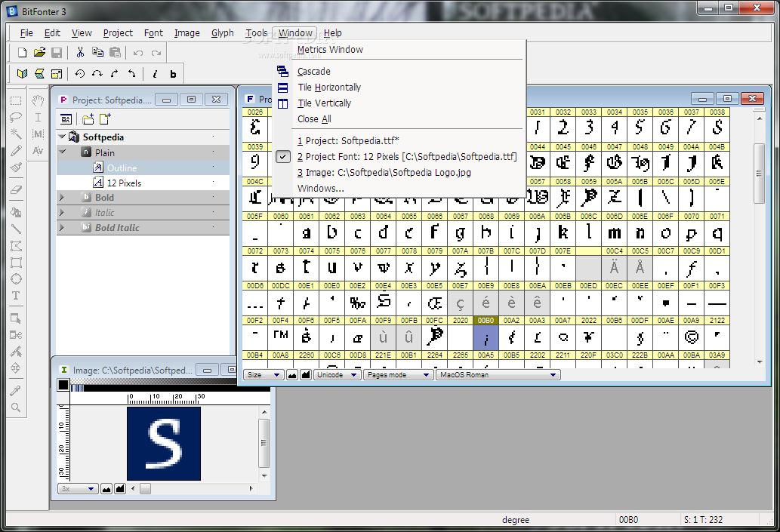Select the Text T tool
This screenshot has height=532, width=780.
16,295
